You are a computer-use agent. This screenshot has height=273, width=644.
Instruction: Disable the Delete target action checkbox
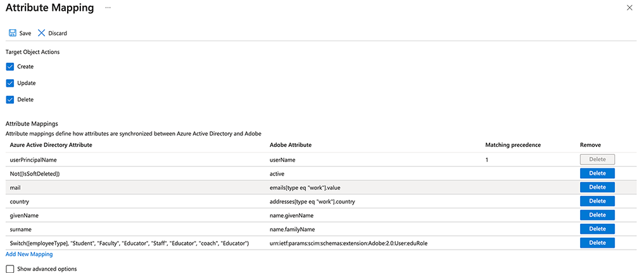[10, 99]
